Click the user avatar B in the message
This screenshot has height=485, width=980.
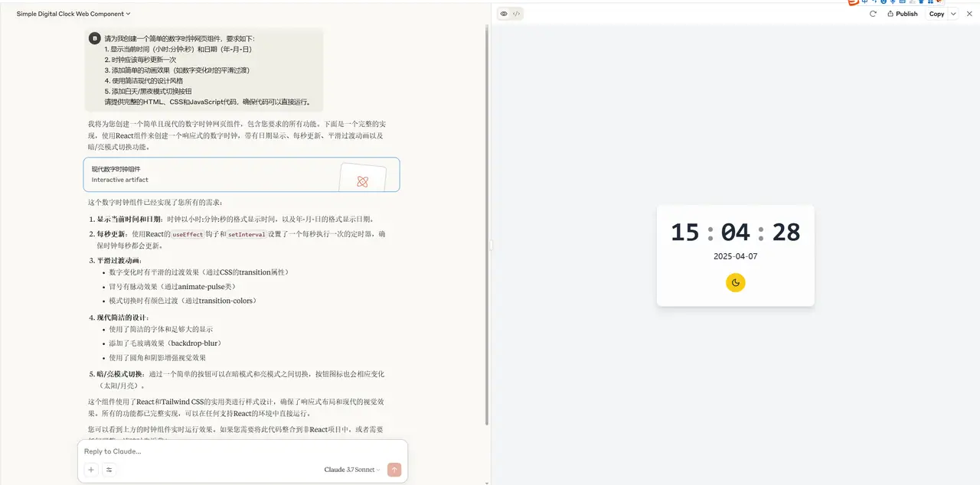coord(95,38)
